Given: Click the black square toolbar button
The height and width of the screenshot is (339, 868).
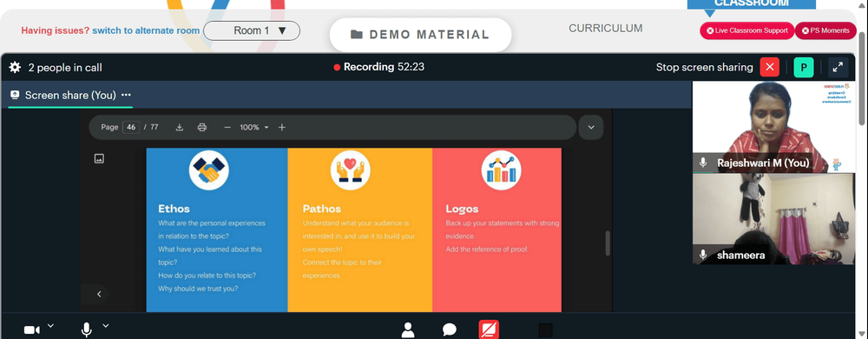Looking at the screenshot, I should [x=545, y=330].
